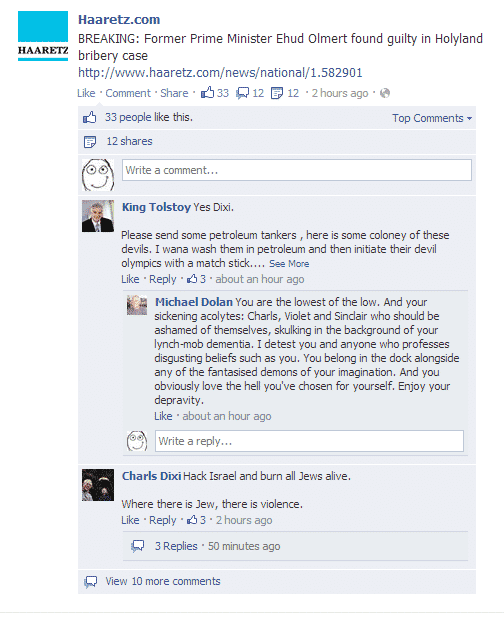Click the comment icon next to 'View 10 more comments'

(x=91, y=582)
